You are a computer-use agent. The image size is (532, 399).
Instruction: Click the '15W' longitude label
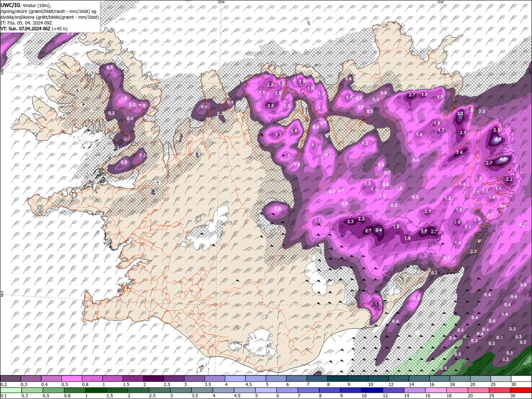440,2
